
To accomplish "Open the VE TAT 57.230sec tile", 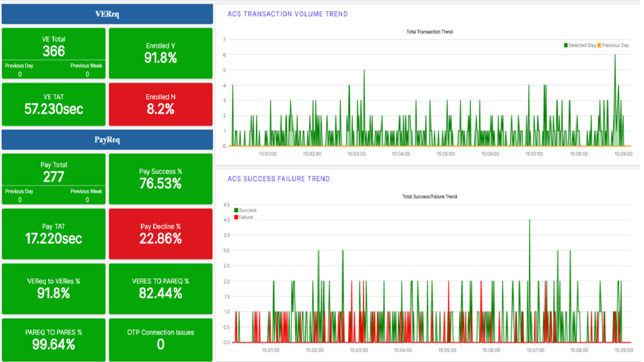I will click(54, 104).
